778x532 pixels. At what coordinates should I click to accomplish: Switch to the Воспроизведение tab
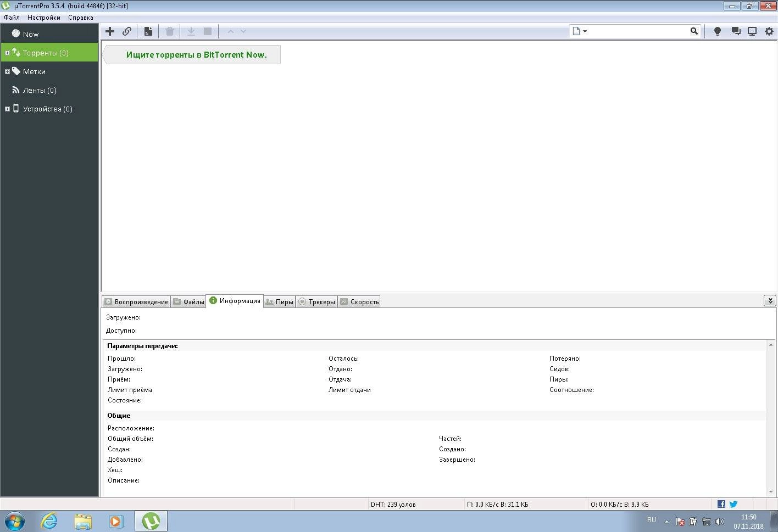click(x=136, y=301)
